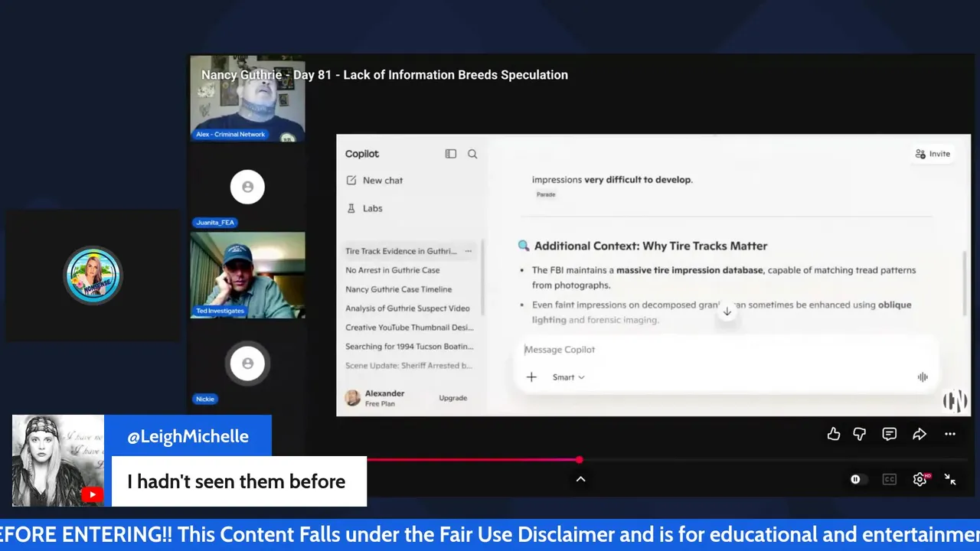Image resolution: width=980 pixels, height=551 pixels.
Task: Open Creative YouTube Thumbnail Design chat
Action: tap(409, 328)
